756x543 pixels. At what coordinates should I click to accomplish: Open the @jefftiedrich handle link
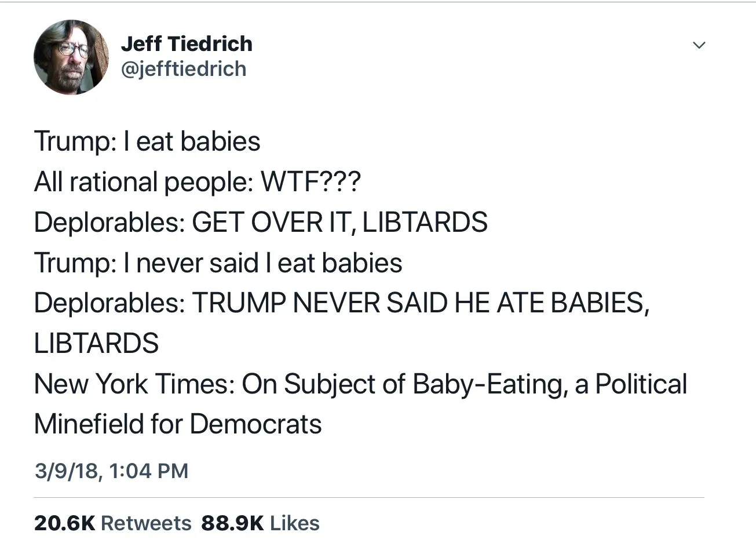click(x=184, y=69)
